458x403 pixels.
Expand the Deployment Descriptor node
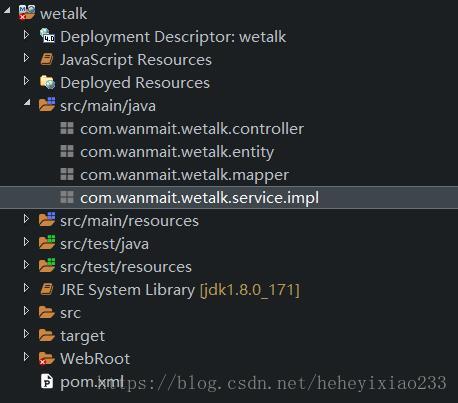(x=26, y=34)
